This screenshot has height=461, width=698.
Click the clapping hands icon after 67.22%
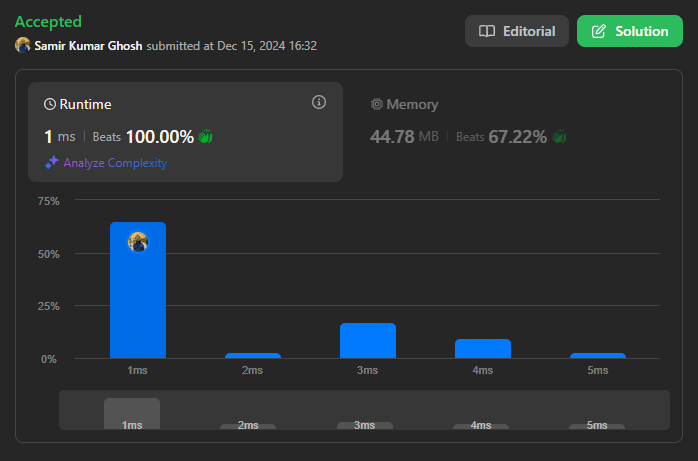point(559,136)
